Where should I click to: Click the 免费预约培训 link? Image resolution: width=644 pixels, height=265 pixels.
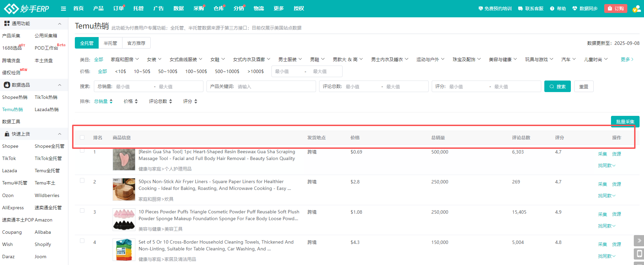click(495, 8)
